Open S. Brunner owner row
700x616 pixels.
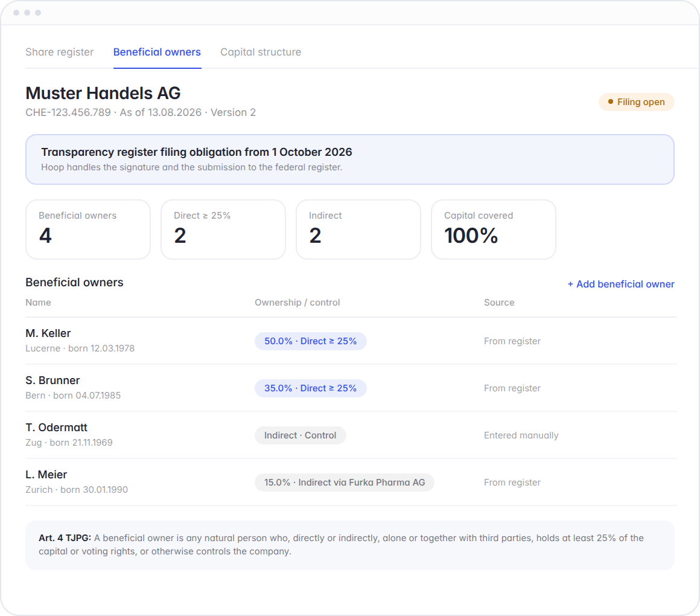(351, 388)
